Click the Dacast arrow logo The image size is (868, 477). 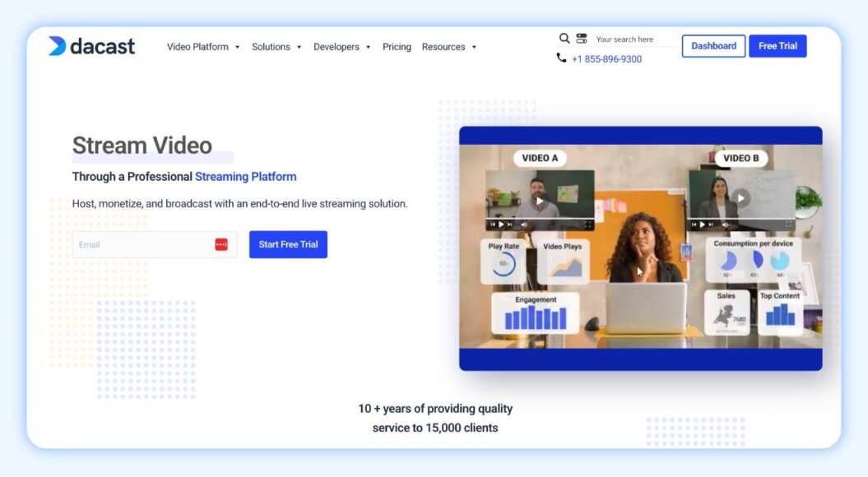57,46
